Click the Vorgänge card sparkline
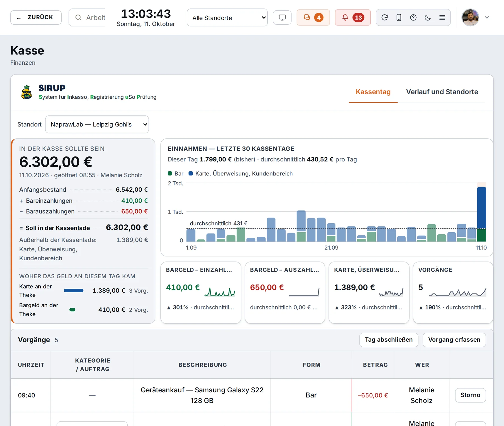The height and width of the screenshot is (426, 504). pyautogui.click(x=458, y=292)
